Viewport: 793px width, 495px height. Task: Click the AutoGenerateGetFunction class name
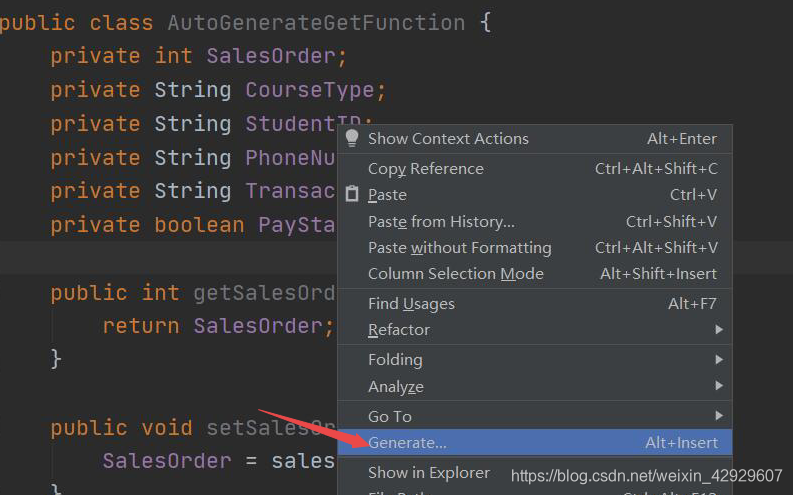[x=316, y=23]
